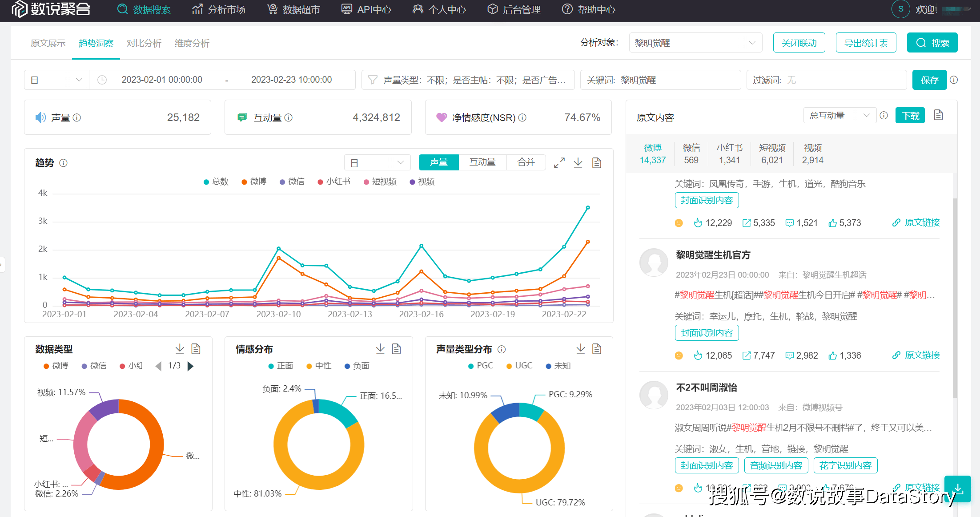Screen dimensions: 980x517
Task: Open 数据类型 data document icon
Action: pyautogui.click(x=196, y=349)
